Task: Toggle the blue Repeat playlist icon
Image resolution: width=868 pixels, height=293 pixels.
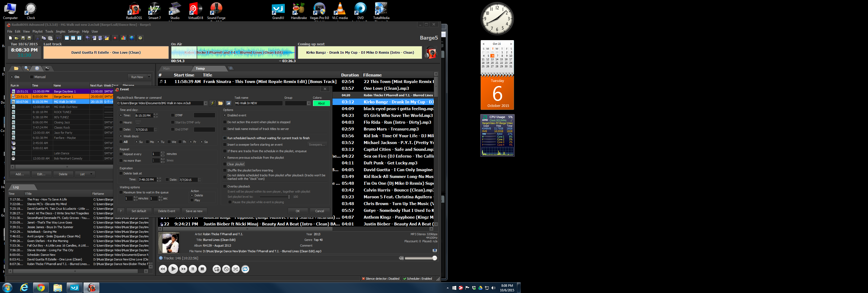Action: click(x=245, y=269)
